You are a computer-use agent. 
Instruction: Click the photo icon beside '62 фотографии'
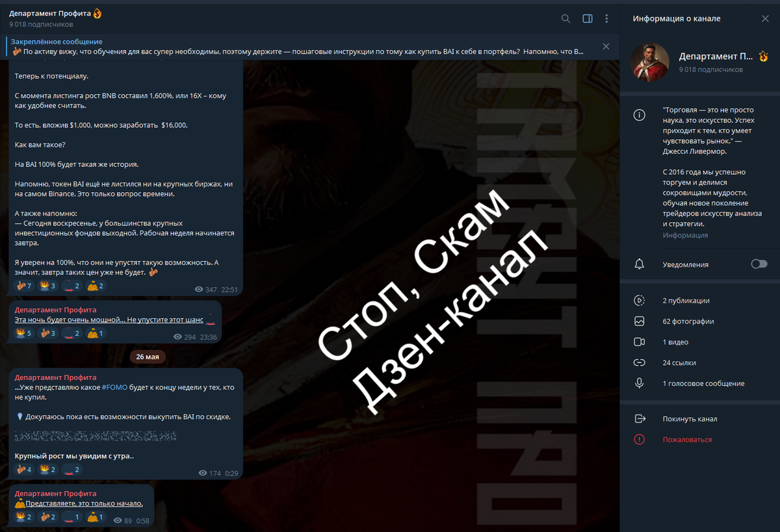coord(640,322)
